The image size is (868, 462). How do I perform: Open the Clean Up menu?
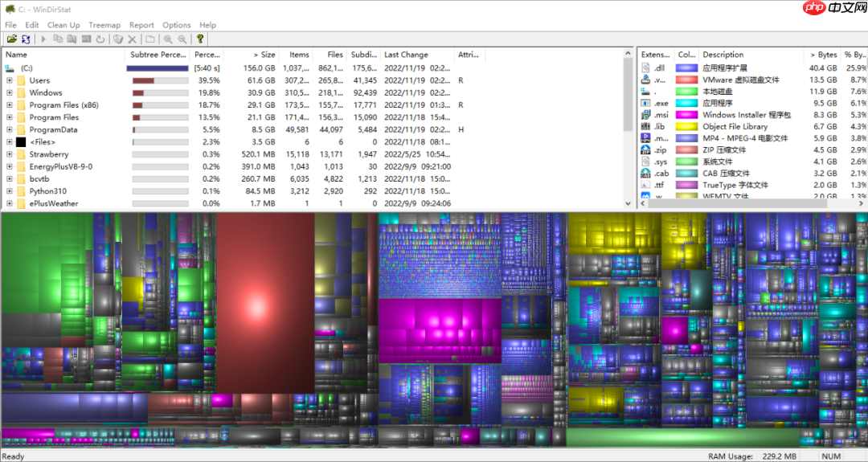(63, 25)
